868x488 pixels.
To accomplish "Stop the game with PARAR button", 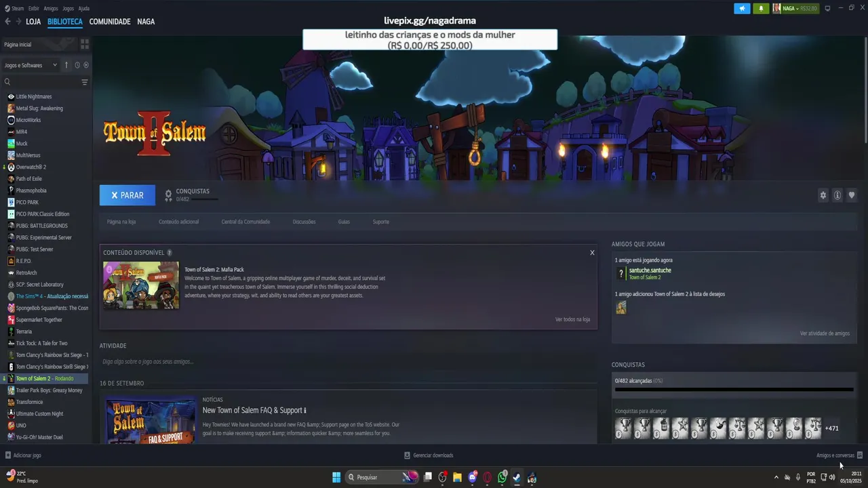I will (127, 195).
